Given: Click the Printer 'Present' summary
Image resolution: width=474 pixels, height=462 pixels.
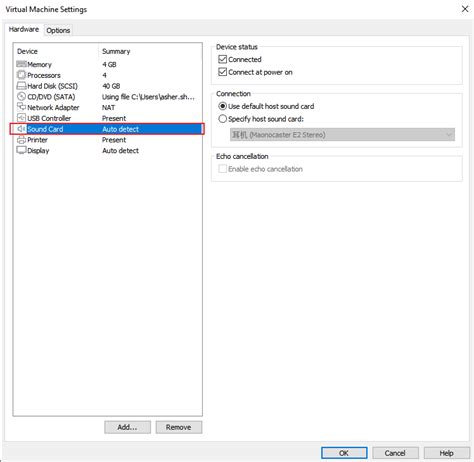Looking at the screenshot, I should pyautogui.click(x=114, y=140).
